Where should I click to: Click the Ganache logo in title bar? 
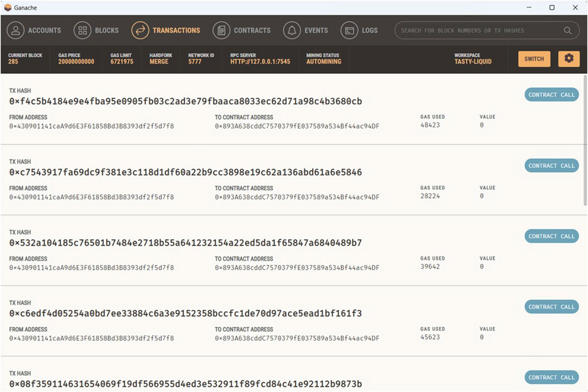click(x=7, y=7)
